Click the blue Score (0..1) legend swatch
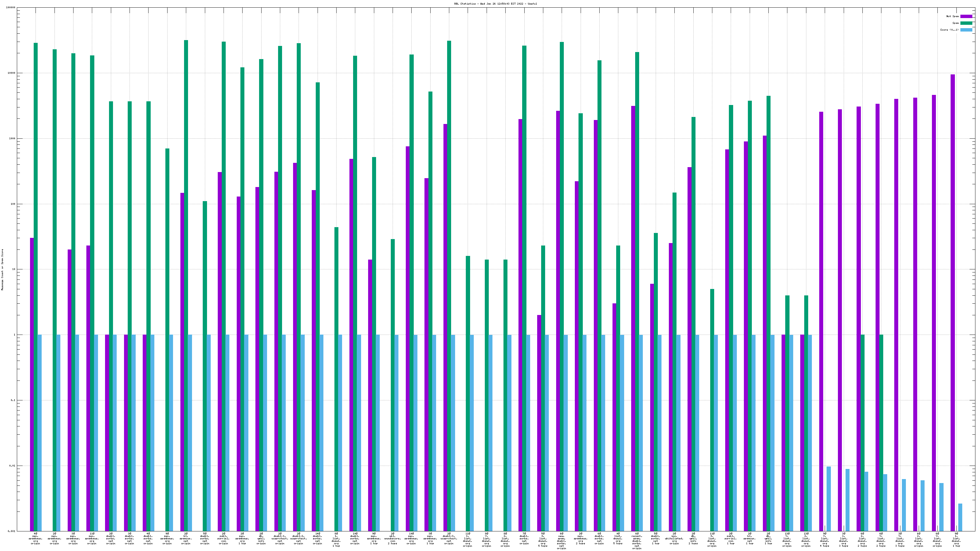Image resolution: width=980 pixels, height=551 pixels. 966,30
